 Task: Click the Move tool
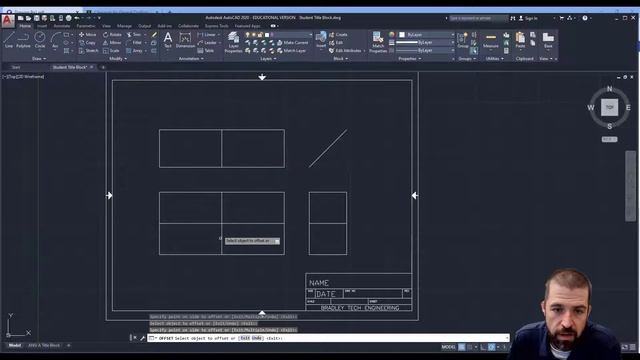click(88, 35)
